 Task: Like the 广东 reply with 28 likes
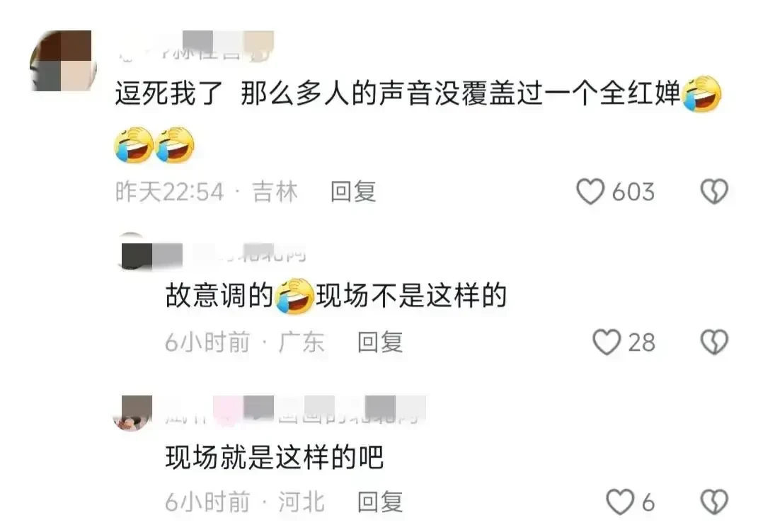click(x=607, y=342)
